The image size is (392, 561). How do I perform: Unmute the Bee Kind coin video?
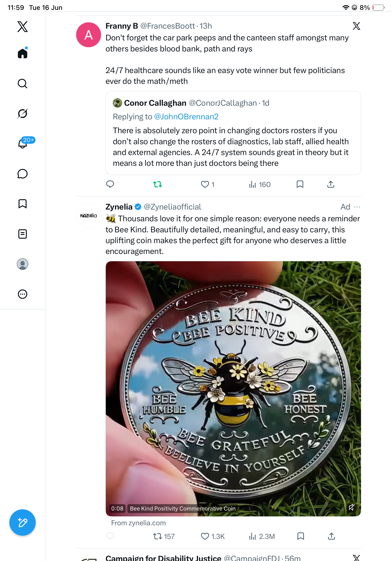(x=351, y=507)
